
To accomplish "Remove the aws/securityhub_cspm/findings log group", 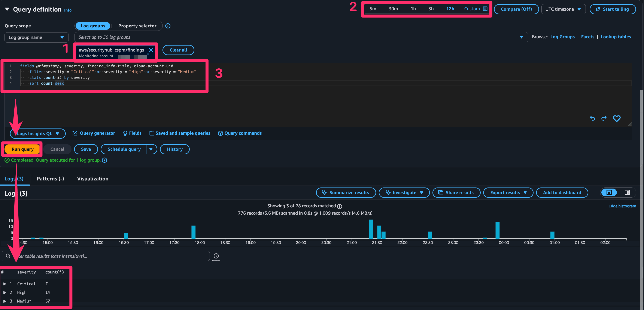I will [151, 50].
